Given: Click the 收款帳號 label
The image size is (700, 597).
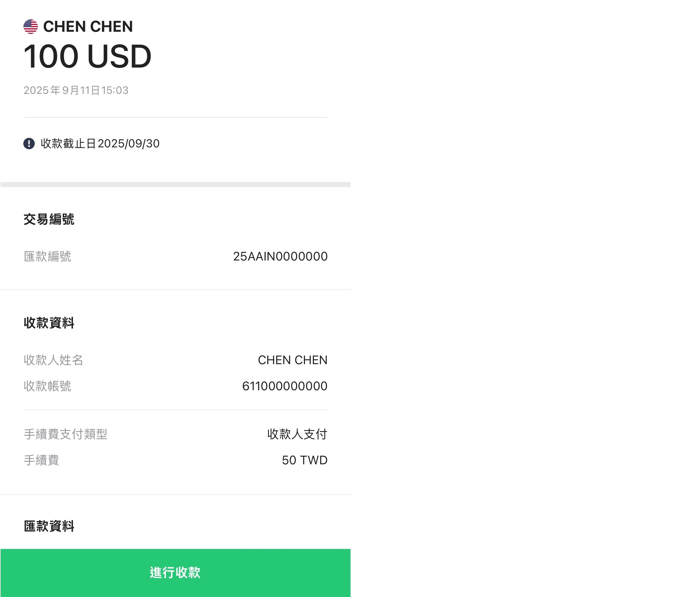Looking at the screenshot, I should (x=47, y=386).
